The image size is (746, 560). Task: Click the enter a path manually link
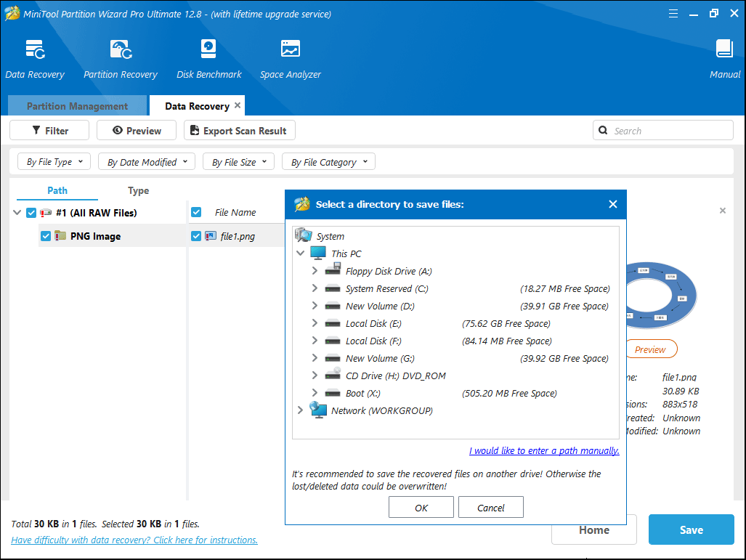(x=544, y=450)
